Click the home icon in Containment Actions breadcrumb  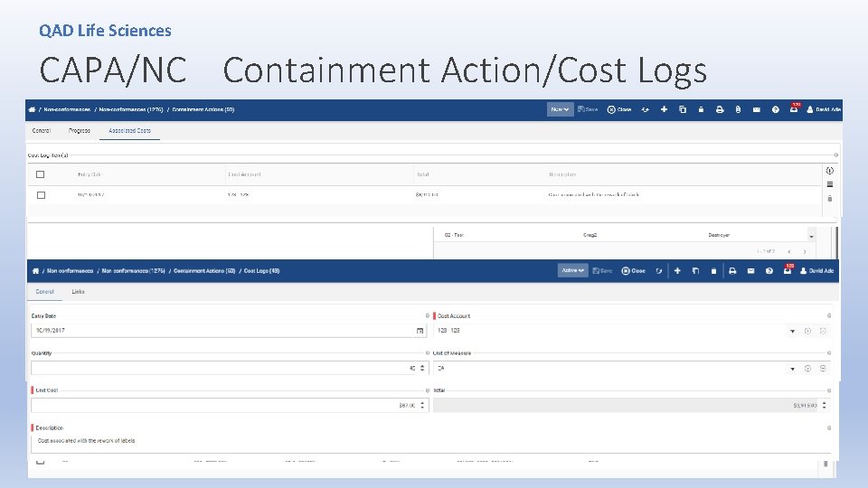(x=33, y=109)
